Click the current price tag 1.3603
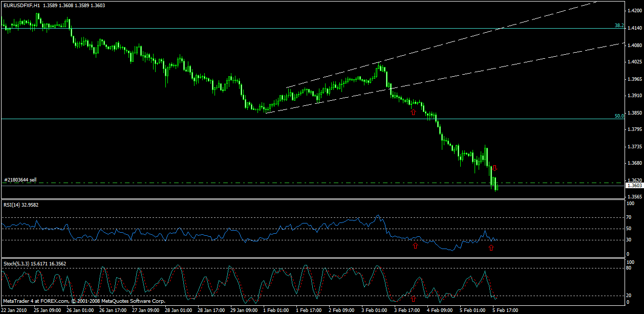The width and height of the screenshot is (644, 314). [634, 186]
